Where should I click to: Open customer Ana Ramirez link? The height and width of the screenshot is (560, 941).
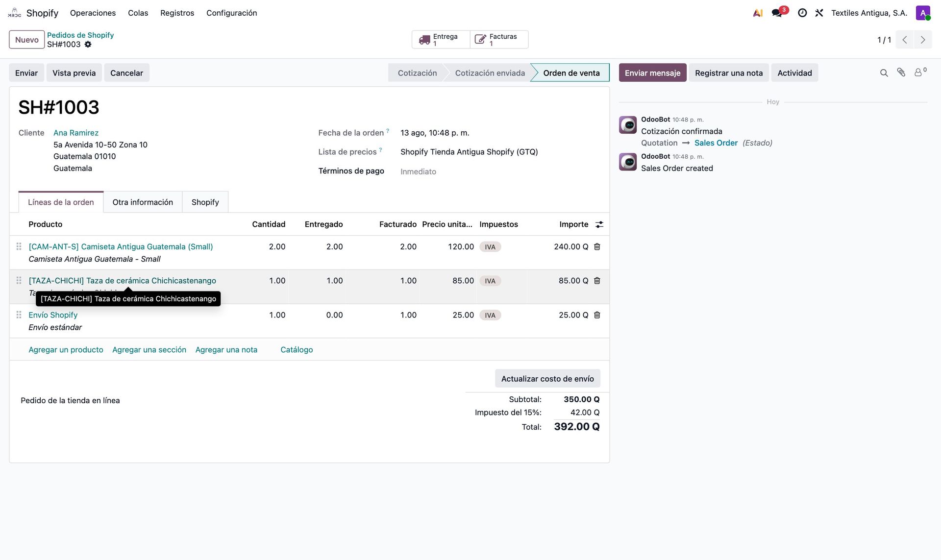click(76, 133)
